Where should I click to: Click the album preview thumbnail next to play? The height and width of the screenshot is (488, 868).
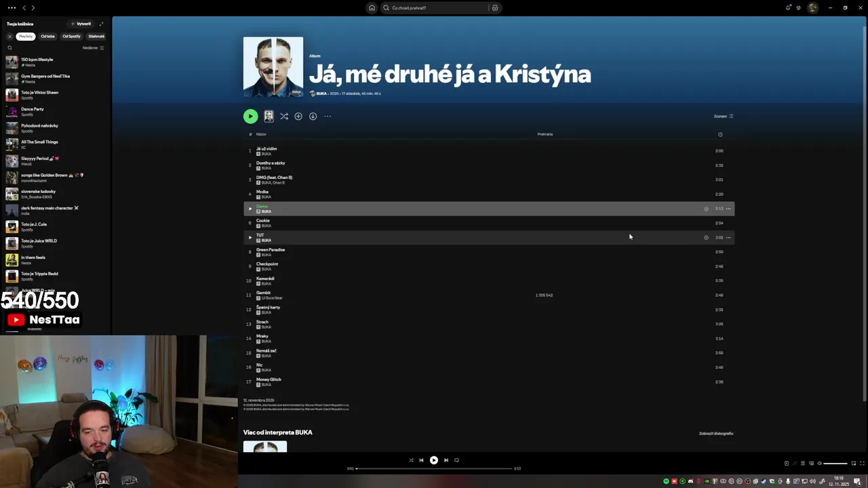coord(269,117)
